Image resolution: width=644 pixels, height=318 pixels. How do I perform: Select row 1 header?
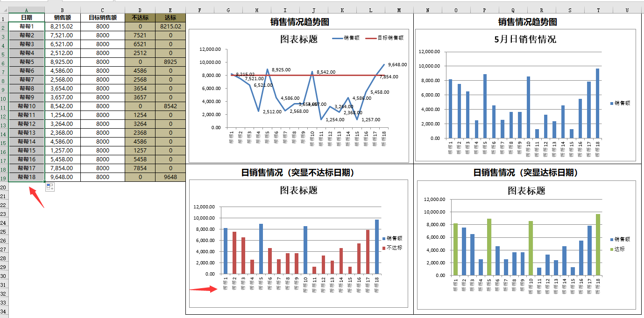(4, 18)
